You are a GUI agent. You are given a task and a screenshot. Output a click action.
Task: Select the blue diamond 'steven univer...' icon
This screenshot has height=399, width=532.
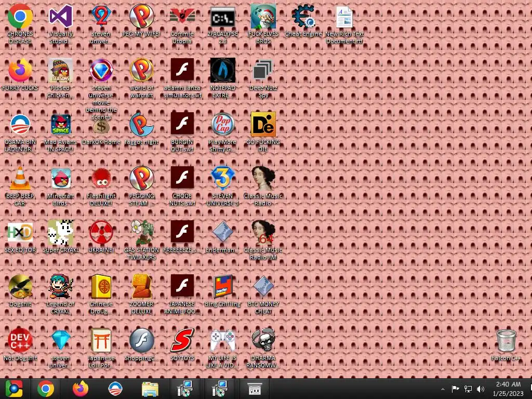60,348
